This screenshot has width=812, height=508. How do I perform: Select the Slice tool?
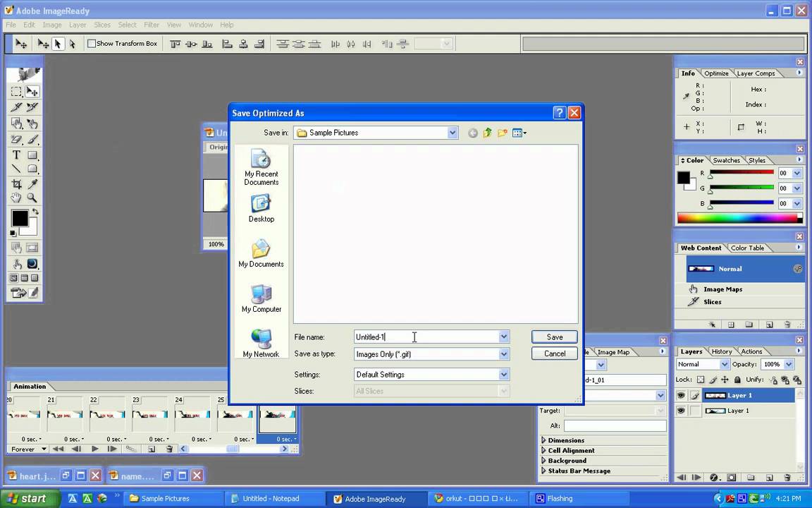click(17, 107)
